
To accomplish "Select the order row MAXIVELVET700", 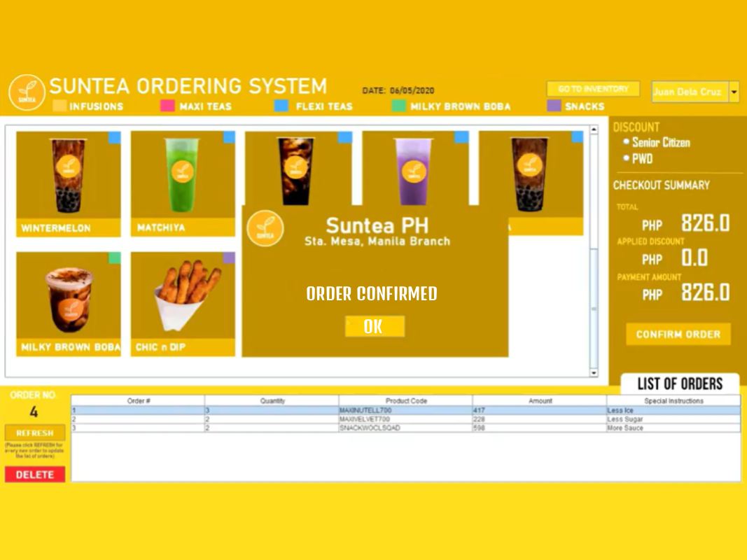I will click(406, 419).
